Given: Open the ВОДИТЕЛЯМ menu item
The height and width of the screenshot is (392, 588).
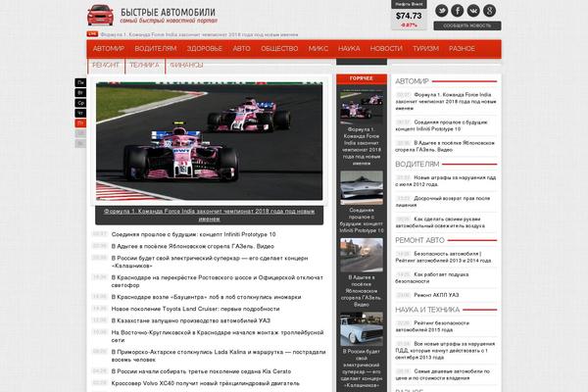Looking at the screenshot, I should coord(156,49).
